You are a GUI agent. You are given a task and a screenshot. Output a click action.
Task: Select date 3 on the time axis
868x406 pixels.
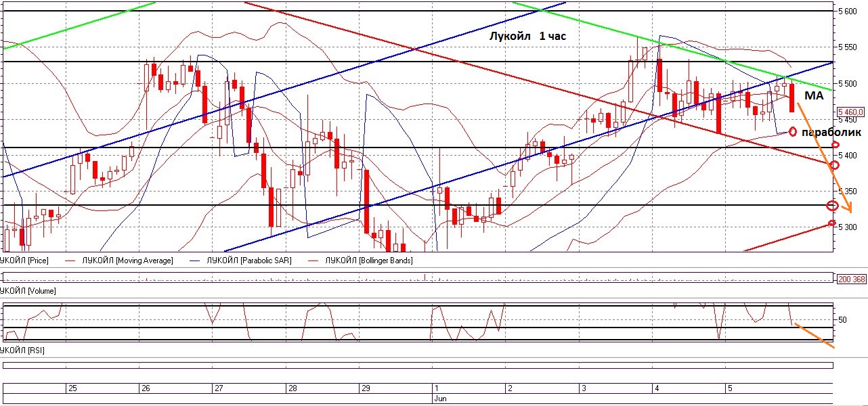pyautogui.click(x=583, y=389)
